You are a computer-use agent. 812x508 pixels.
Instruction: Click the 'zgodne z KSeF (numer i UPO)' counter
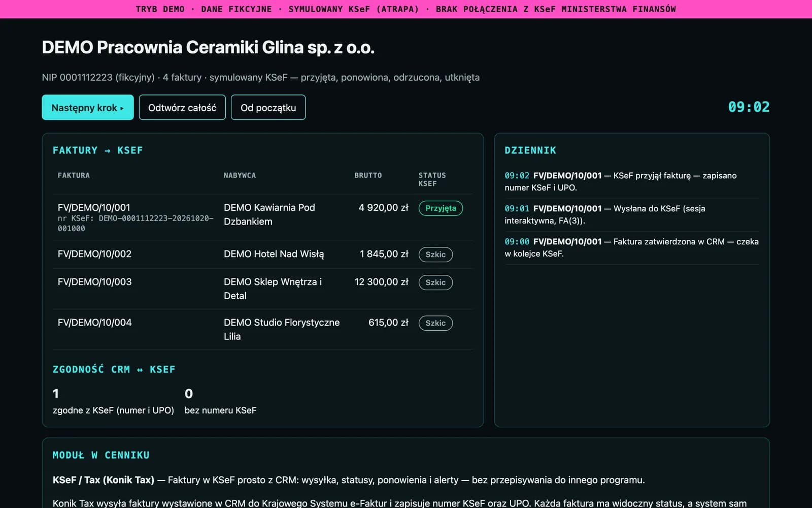113,401
